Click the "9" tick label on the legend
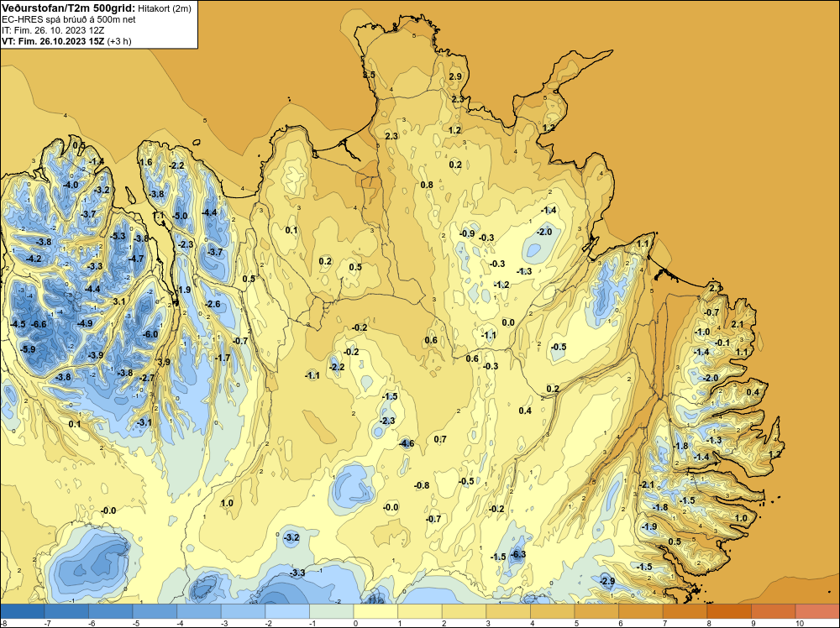The width and height of the screenshot is (840, 628). (x=753, y=623)
